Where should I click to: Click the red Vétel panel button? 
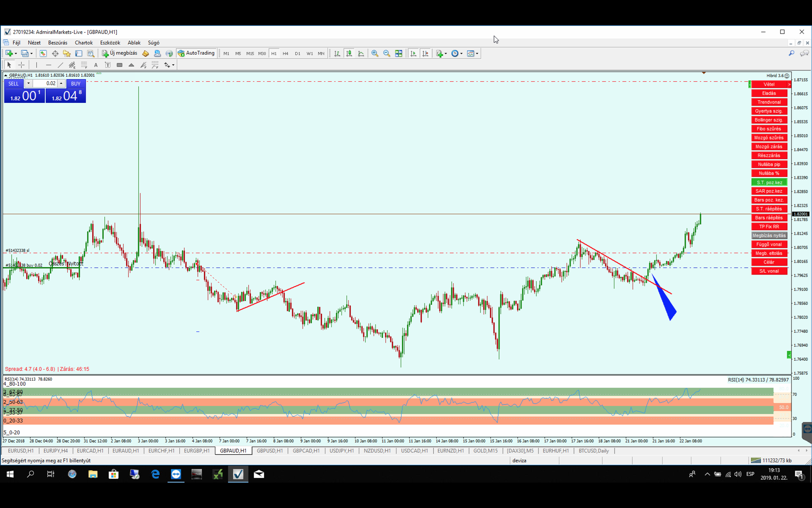(x=769, y=84)
